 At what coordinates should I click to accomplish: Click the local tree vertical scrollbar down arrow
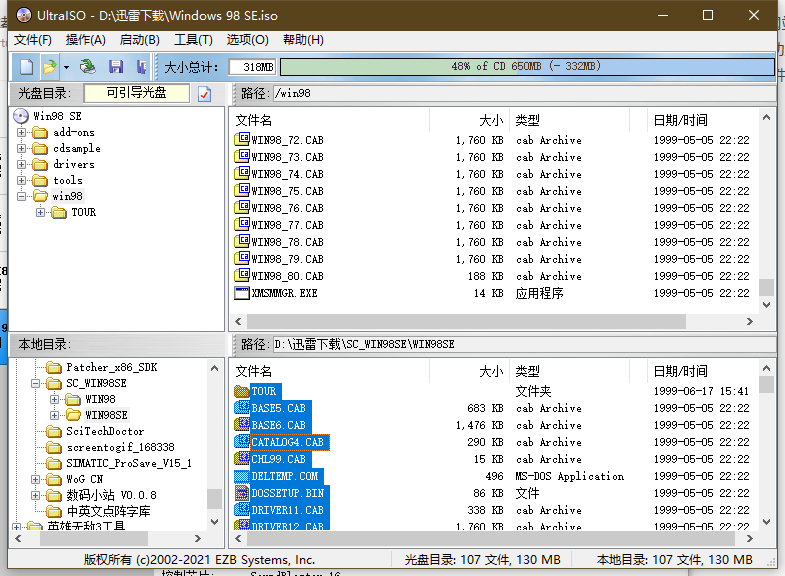215,522
